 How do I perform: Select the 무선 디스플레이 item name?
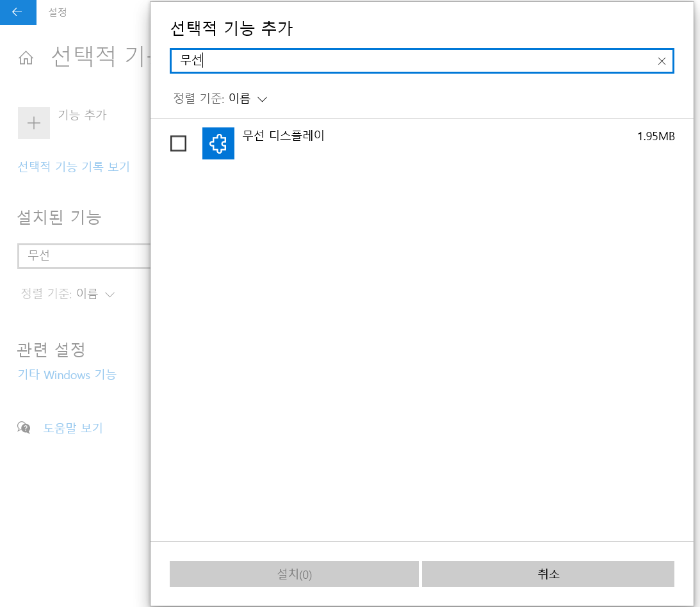coord(283,135)
